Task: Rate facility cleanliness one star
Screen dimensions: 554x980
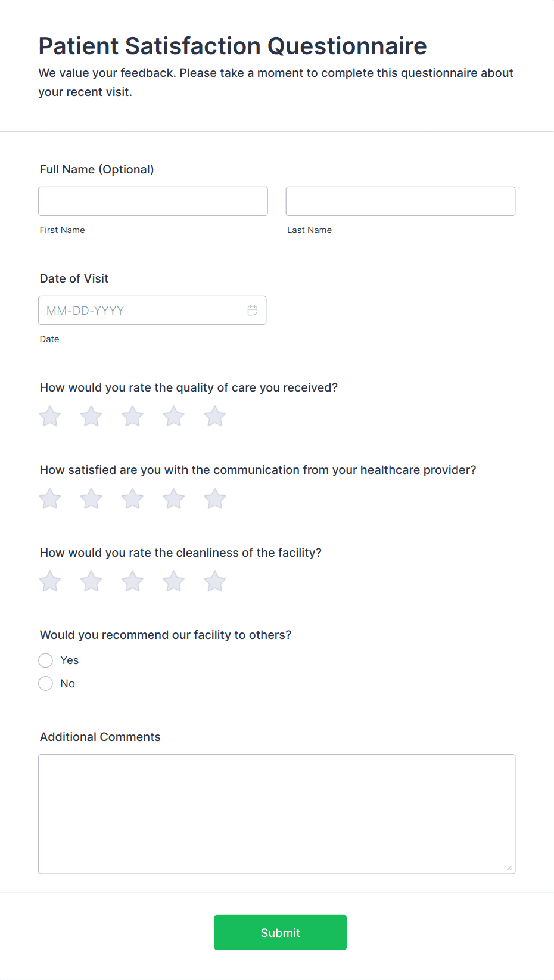Action: point(49,581)
